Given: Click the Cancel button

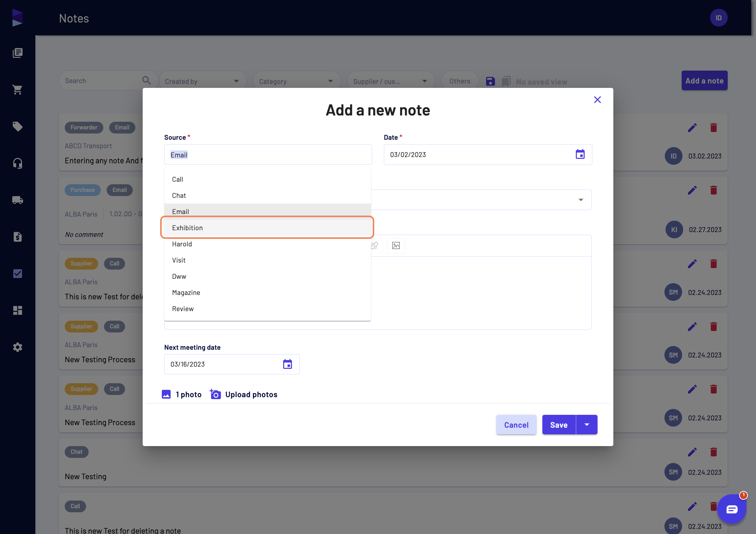Looking at the screenshot, I should click(516, 425).
